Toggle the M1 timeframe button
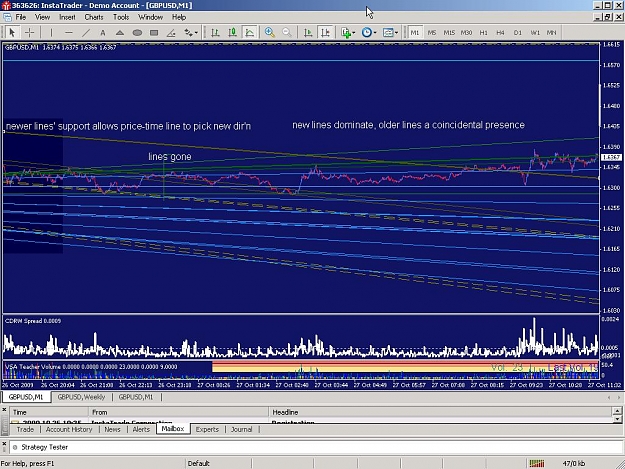 [415, 33]
